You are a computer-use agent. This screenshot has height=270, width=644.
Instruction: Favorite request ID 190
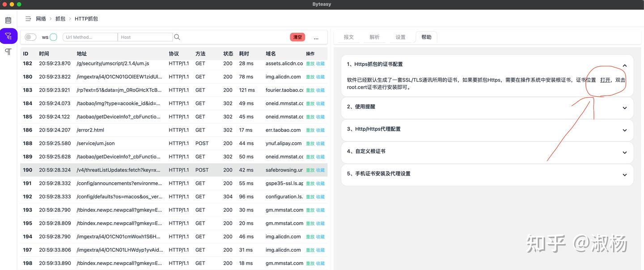(x=320, y=170)
